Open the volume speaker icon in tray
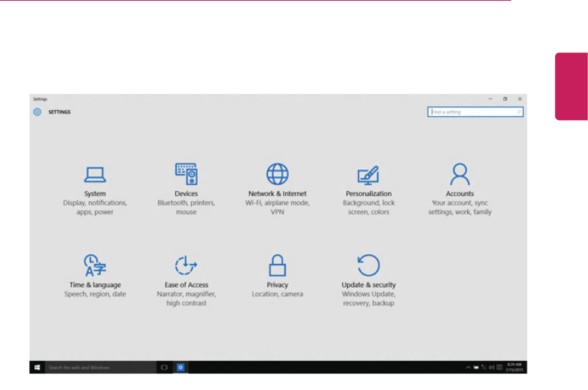Image resolution: width=588 pixels, height=390 pixels. 491,368
